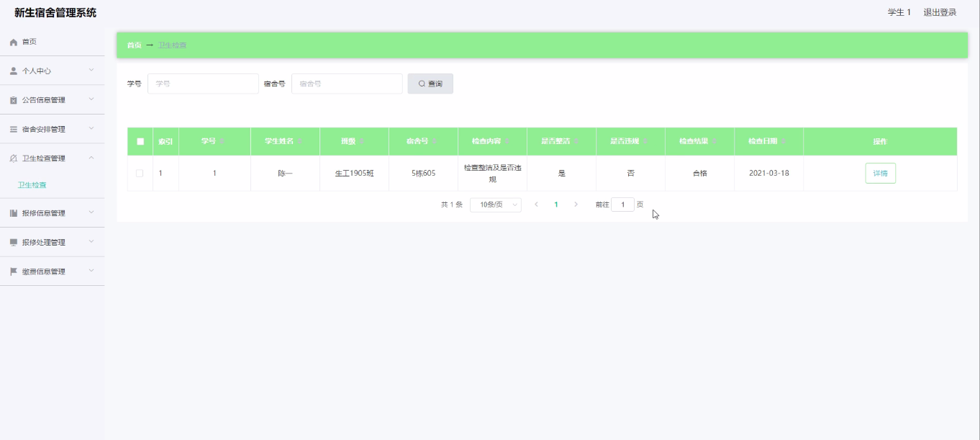Click the monitor icon for 报修处理管理
The width and height of the screenshot is (980, 440).
pos(13,243)
